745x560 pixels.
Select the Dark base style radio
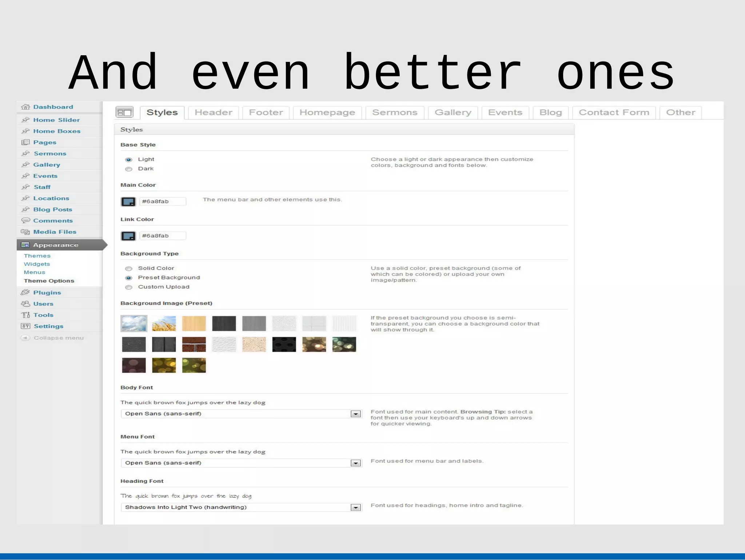pos(128,169)
